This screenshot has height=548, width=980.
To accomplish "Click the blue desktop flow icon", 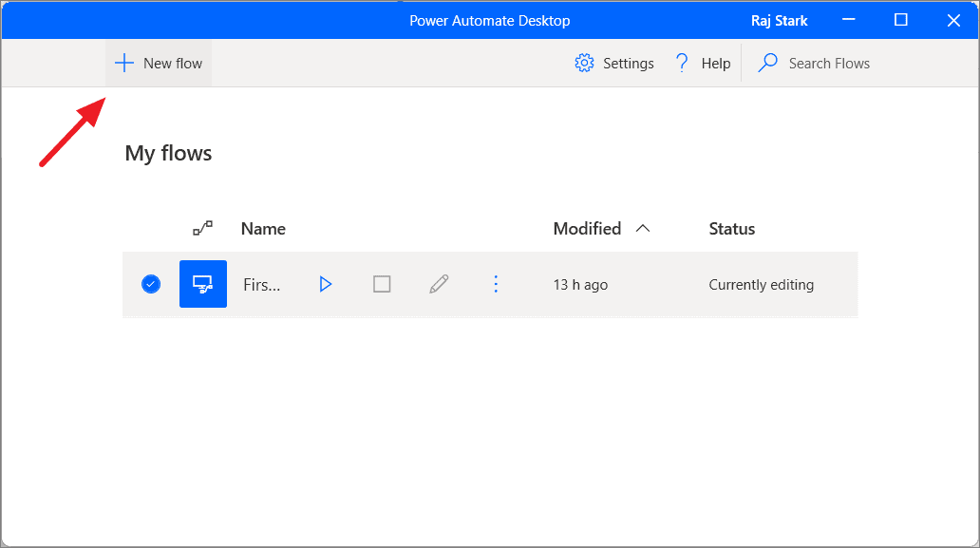I will (x=202, y=284).
